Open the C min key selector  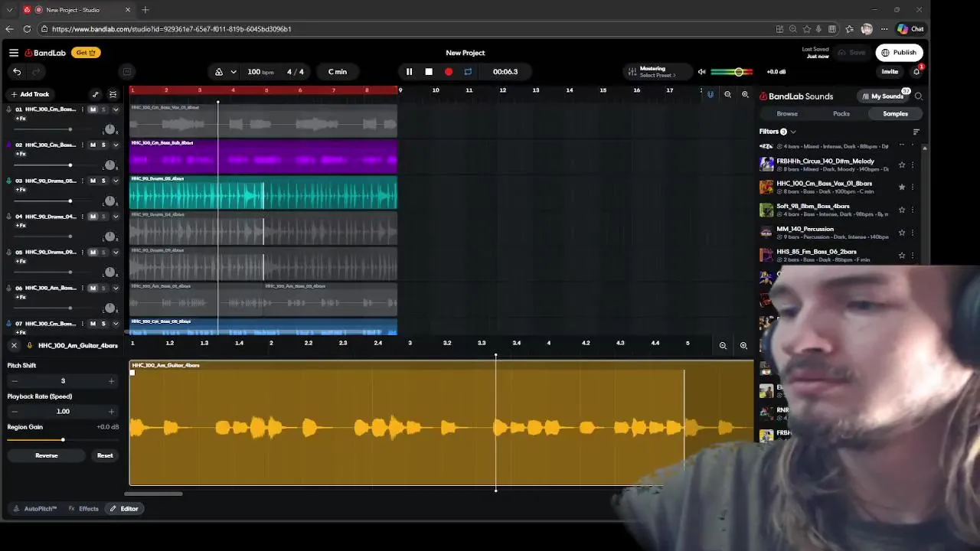coord(338,72)
